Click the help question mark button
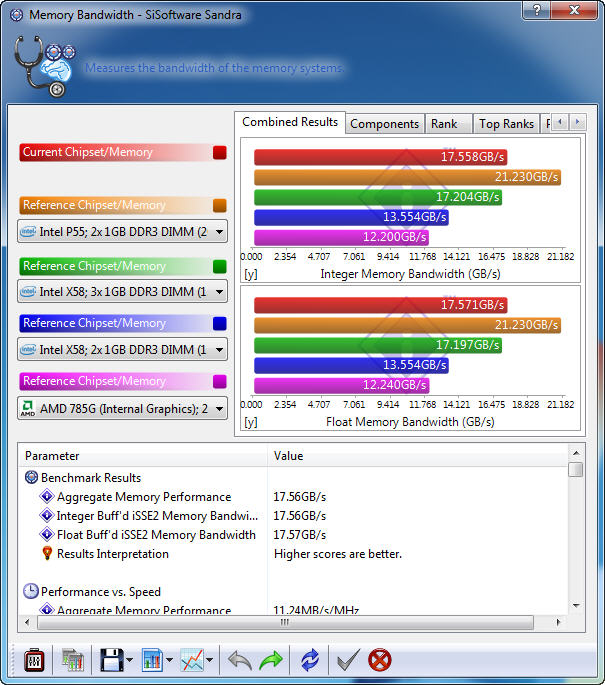 pos(536,10)
